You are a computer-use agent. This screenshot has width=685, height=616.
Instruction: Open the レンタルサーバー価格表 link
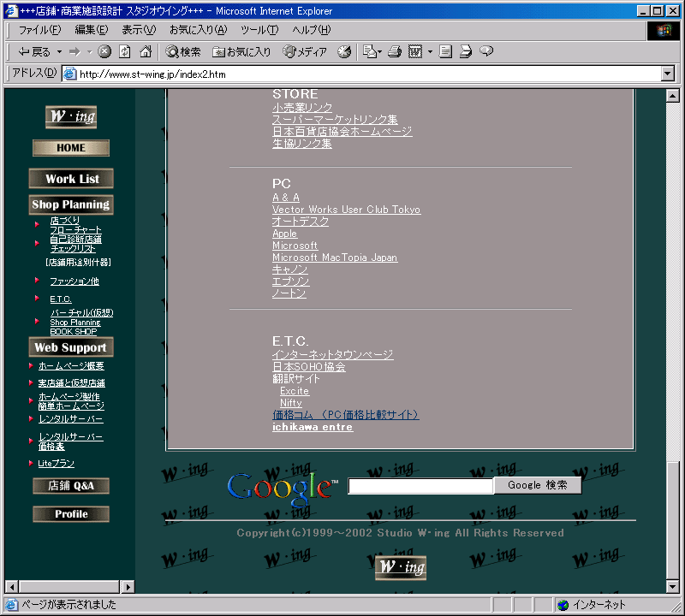point(70,441)
